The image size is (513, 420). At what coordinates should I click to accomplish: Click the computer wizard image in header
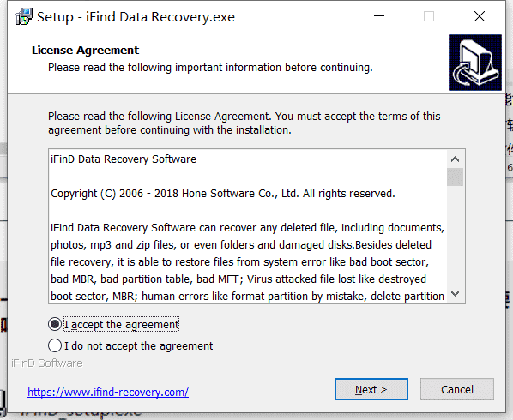tap(475, 63)
